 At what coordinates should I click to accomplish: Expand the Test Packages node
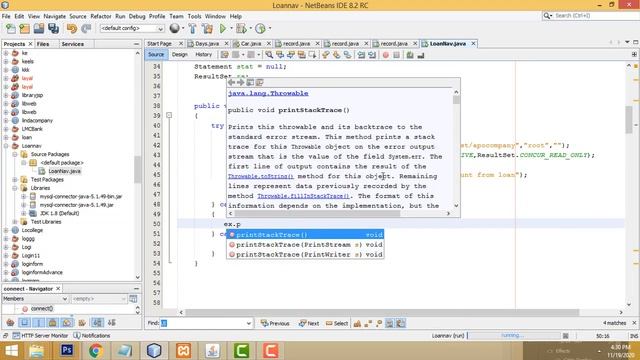click(15, 180)
